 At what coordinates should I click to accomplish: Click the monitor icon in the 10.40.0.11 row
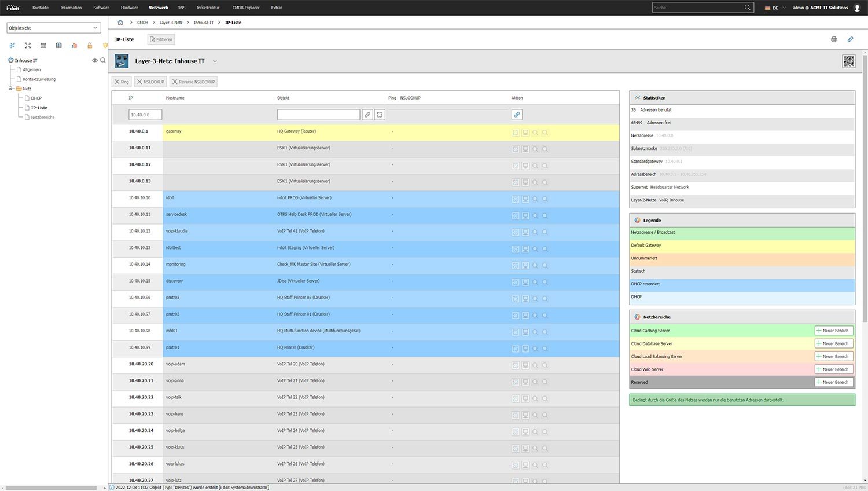(525, 149)
